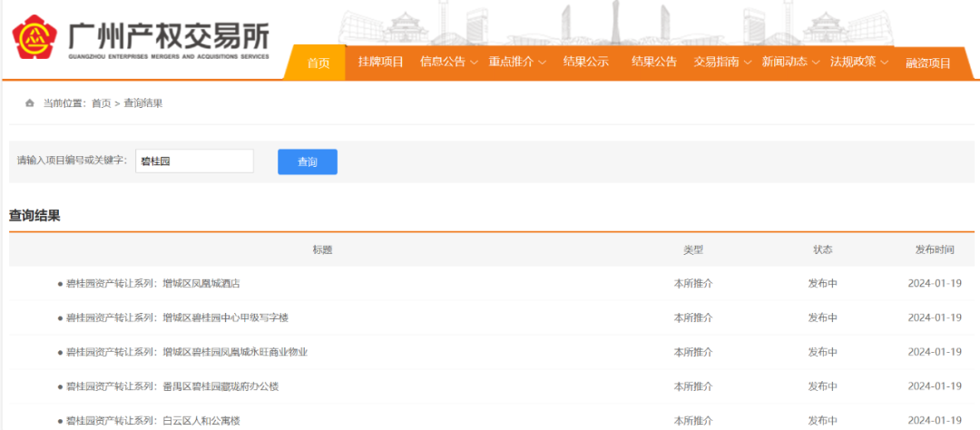980x430 pixels.
Task: Click 本所推介 in the 甲级写字楼 row
Action: point(693,318)
